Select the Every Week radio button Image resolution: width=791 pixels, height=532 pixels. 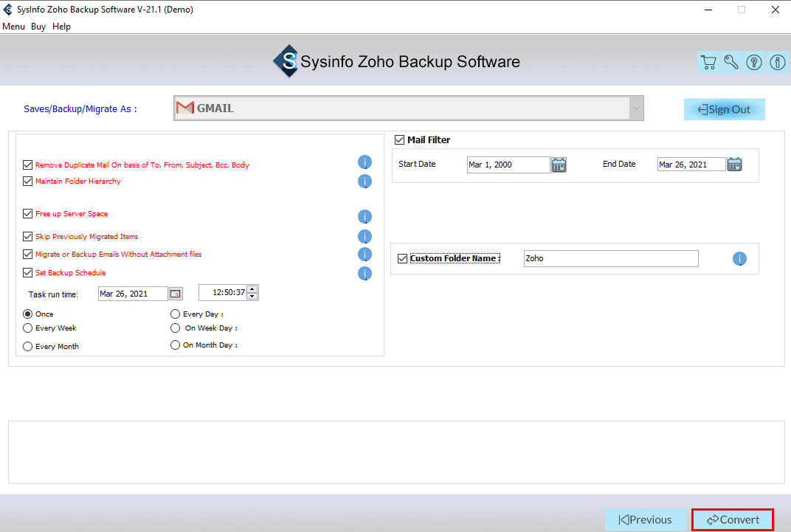tap(28, 328)
